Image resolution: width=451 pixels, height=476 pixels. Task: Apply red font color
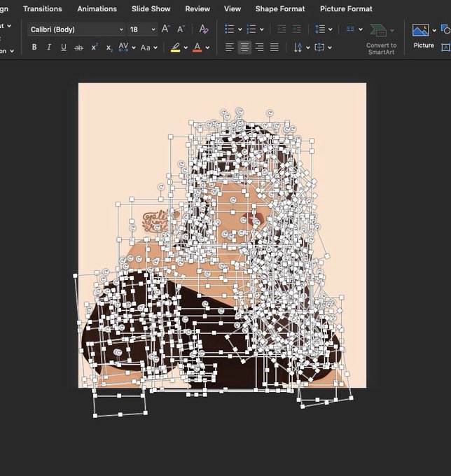197,48
